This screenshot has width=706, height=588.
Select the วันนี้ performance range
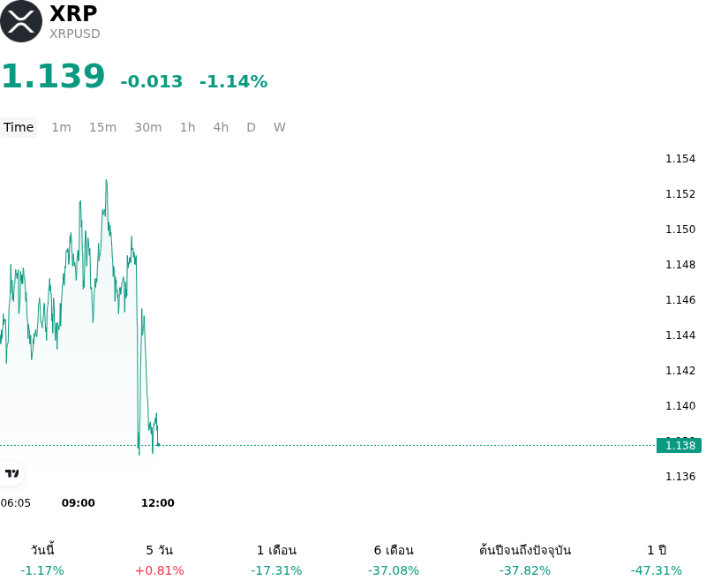pos(42,560)
